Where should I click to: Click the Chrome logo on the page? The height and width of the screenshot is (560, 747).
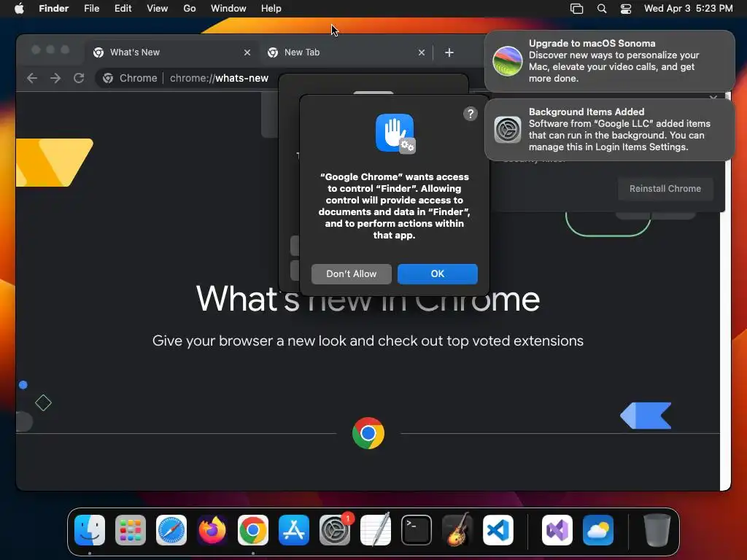pyautogui.click(x=368, y=433)
